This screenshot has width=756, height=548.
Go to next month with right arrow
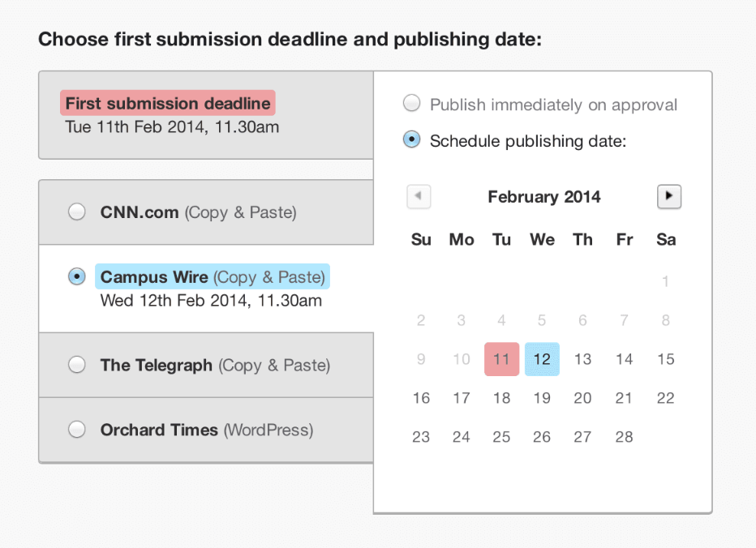[668, 196]
